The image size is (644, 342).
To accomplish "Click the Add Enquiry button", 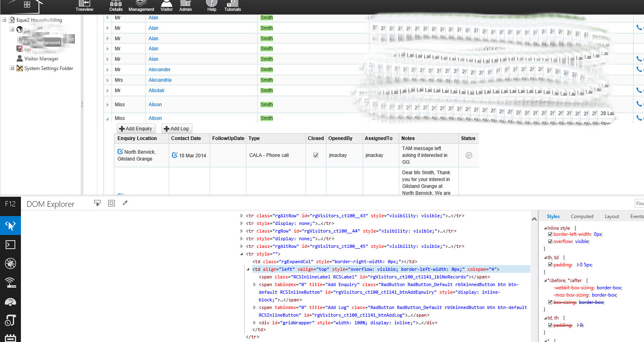I will pos(136,129).
